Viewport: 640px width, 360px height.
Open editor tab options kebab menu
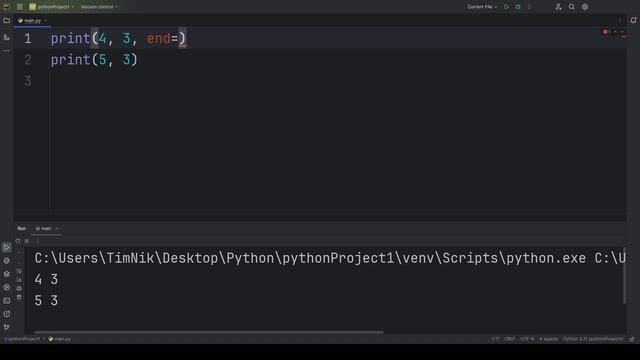click(x=620, y=20)
